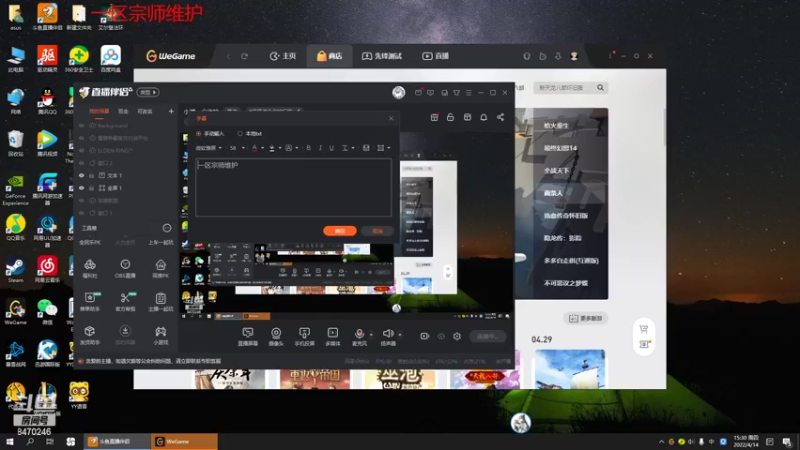Confirm subtitle with orange 确定 button
Screen dimensions: 800x450
click(x=340, y=231)
